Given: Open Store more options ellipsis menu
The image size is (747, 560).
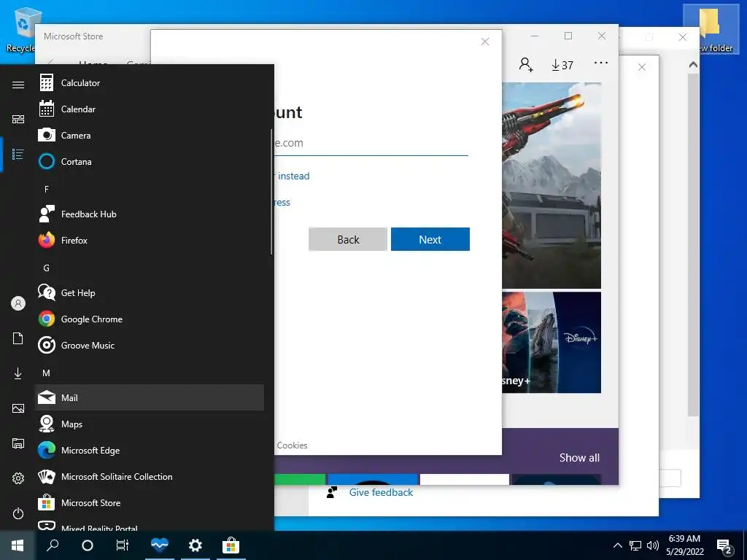Looking at the screenshot, I should tap(601, 63).
